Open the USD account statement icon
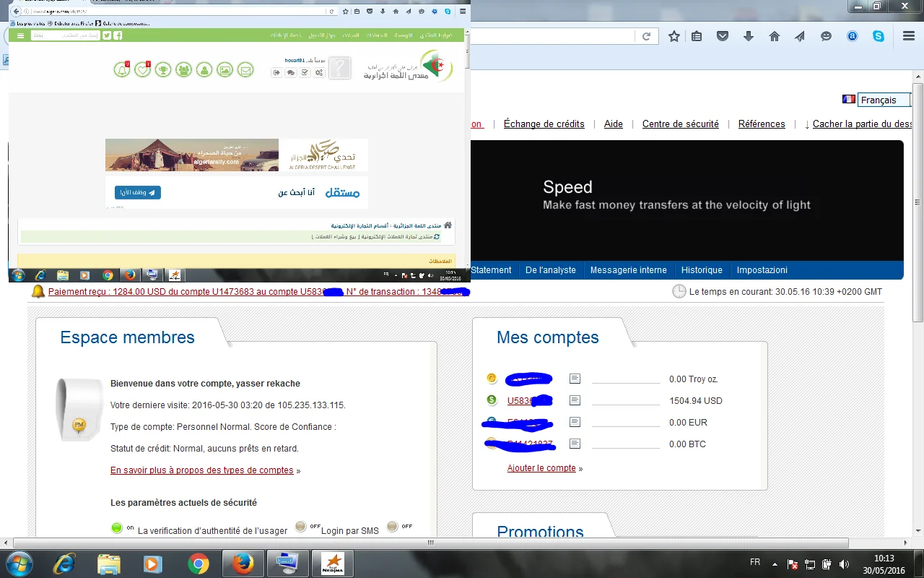 pyautogui.click(x=575, y=400)
